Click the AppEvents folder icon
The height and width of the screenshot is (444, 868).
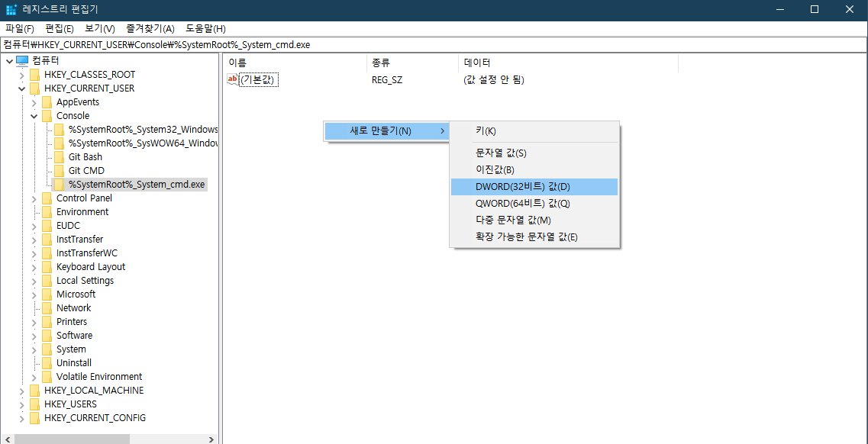[x=47, y=101]
